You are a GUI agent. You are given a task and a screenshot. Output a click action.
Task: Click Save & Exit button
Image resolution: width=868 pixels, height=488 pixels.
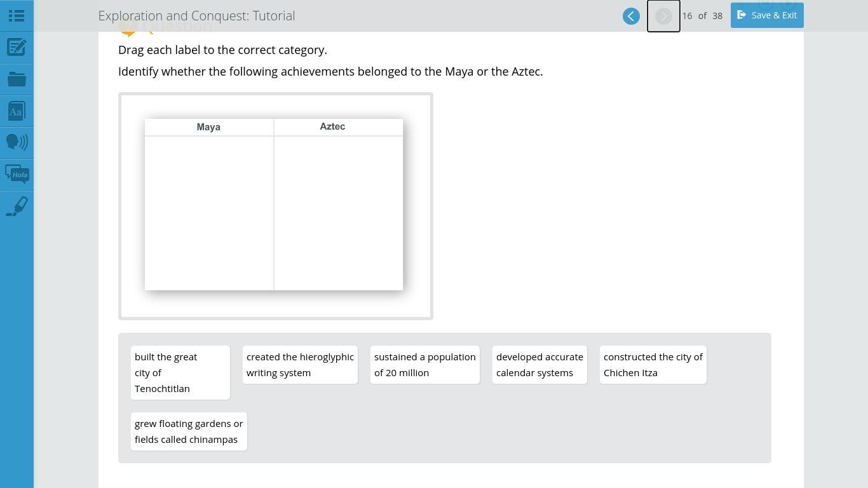(x=767, y=15)
